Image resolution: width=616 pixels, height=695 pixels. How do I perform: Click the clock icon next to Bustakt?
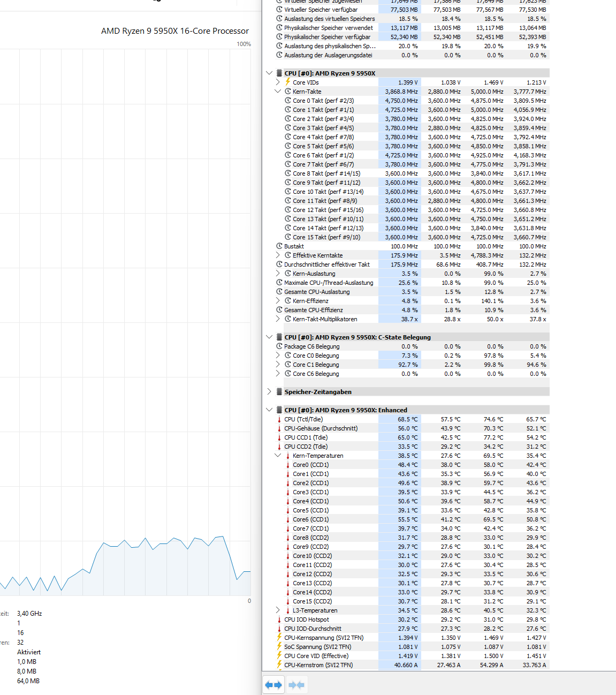(279, 246)
